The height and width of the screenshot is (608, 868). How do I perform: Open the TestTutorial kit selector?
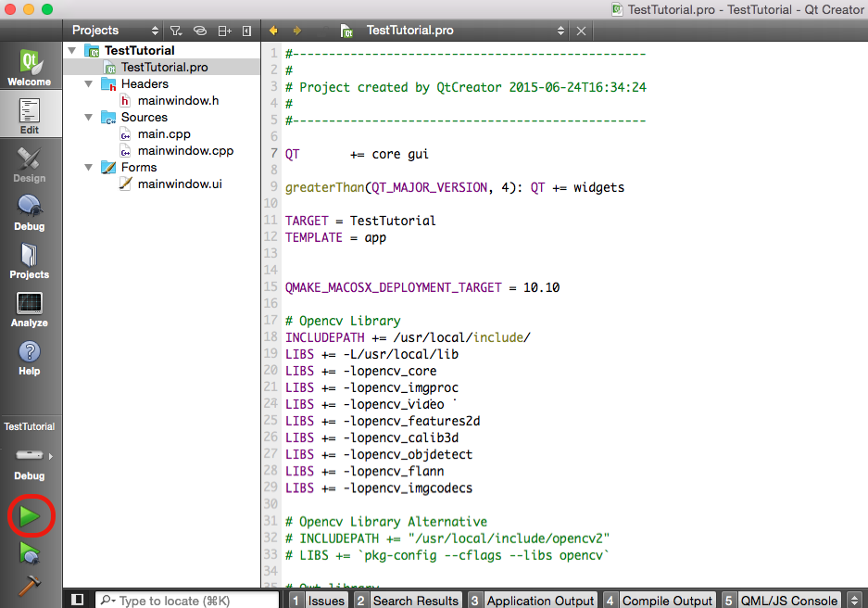30,450
